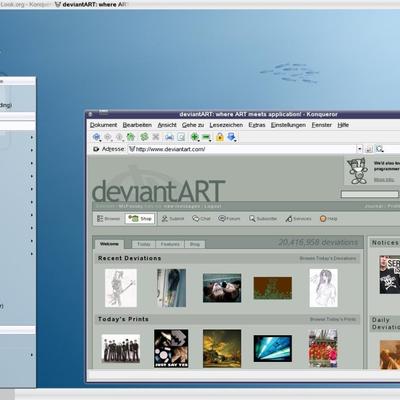Open the Einstellungen menu
The image size is (400, 400).
tap(288, 125)
